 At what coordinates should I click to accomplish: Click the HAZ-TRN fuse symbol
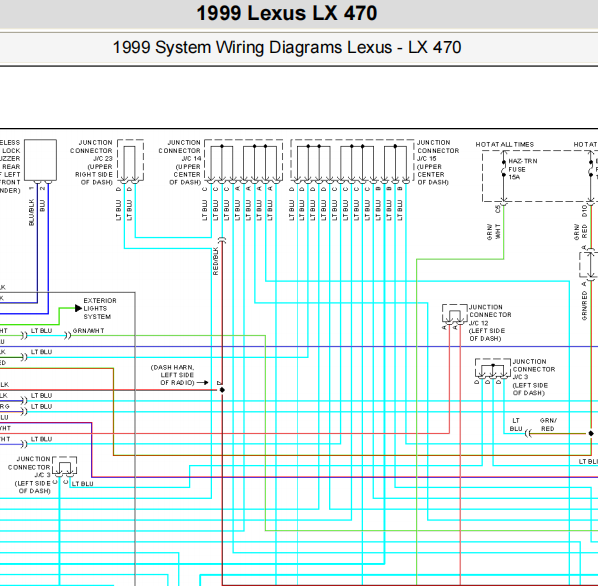(x=503, y=169)
